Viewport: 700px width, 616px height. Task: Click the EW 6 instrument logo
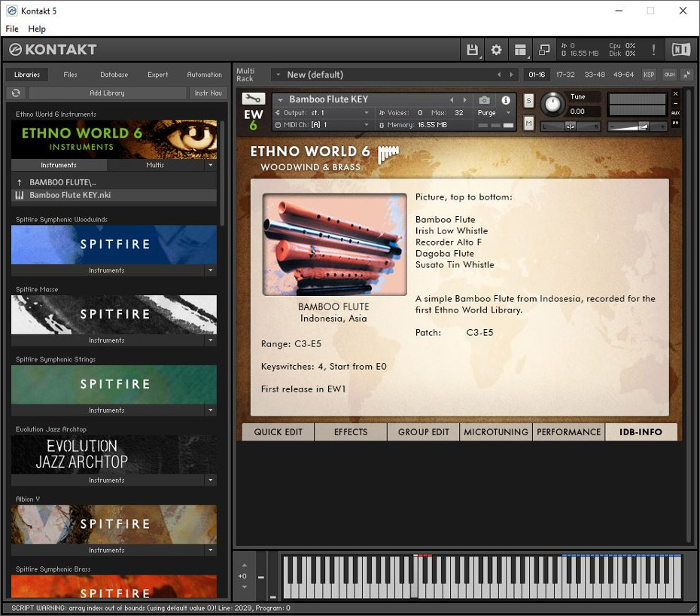click(253, 120)
